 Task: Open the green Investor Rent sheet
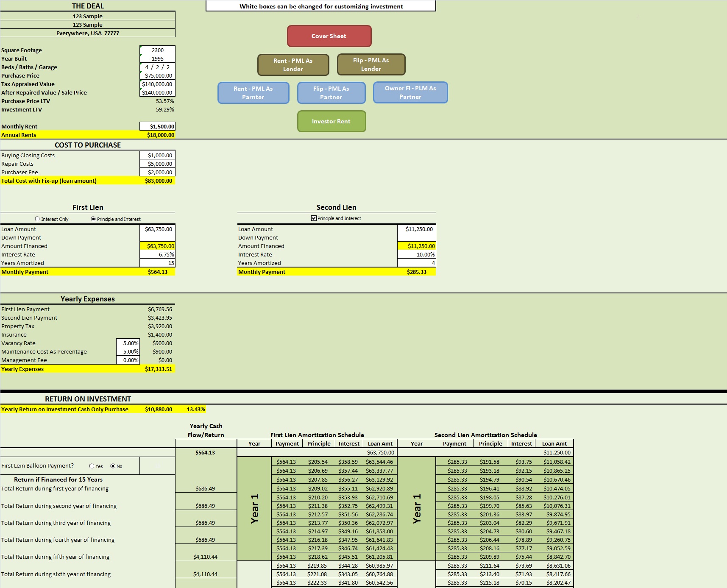coord(331,121)
